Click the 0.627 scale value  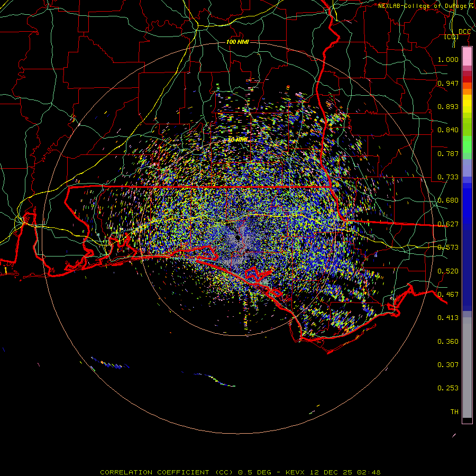click(x=448, y=224)
